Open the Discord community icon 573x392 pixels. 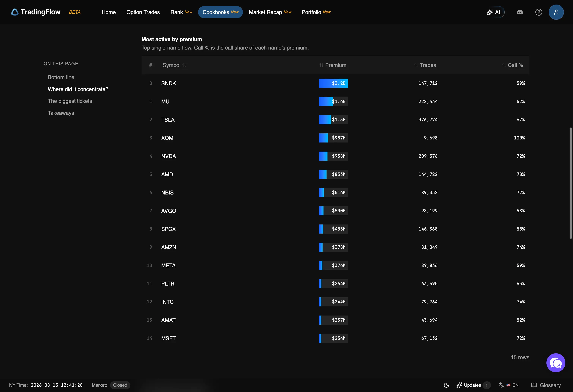click(x=520, y=12)
